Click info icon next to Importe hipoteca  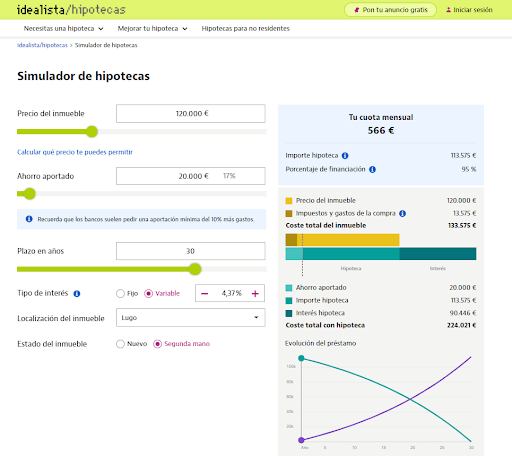click(x=345, y=156)
